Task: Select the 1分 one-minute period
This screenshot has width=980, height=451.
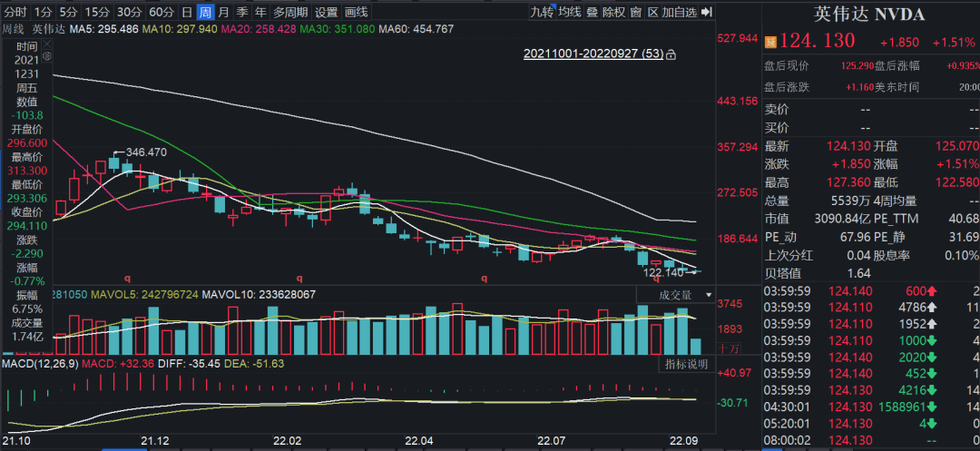Action: pyautogui.click(x=44, y=12)
